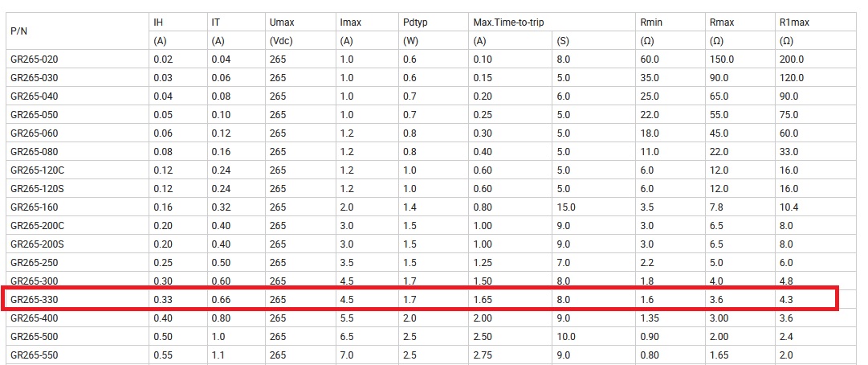Click part number GR265-120S

37,189
